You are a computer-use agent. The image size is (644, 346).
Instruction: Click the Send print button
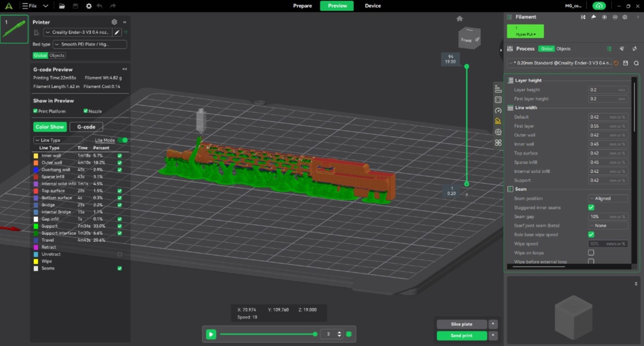(x=461, y=336)
